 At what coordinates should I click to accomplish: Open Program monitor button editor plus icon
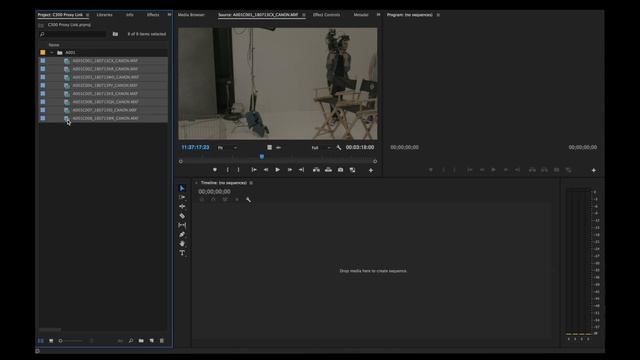(593, 170)
